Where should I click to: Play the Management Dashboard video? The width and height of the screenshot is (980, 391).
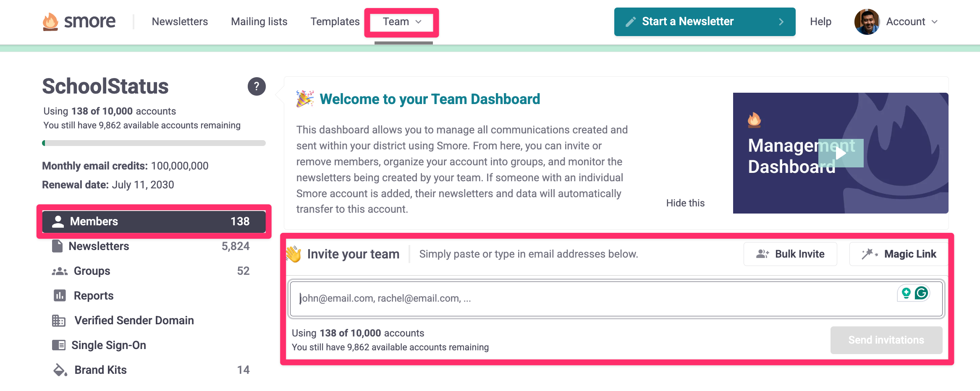pyautogui.click(x=841, y=153)
